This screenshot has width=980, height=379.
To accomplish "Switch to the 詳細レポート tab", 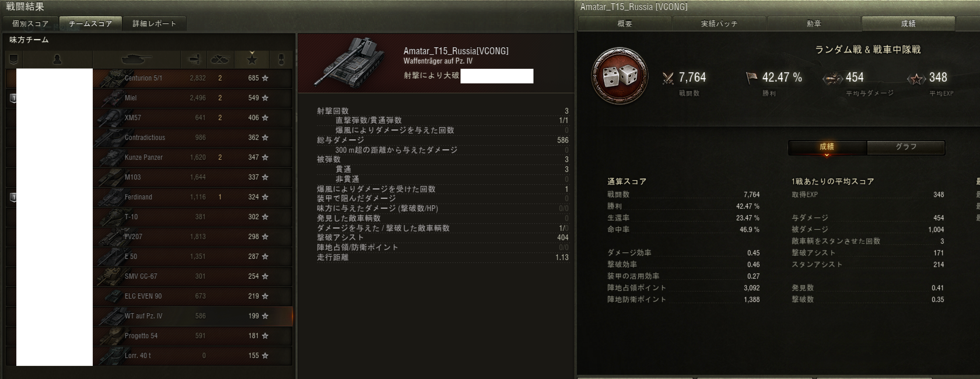I will tap(155, 24).
